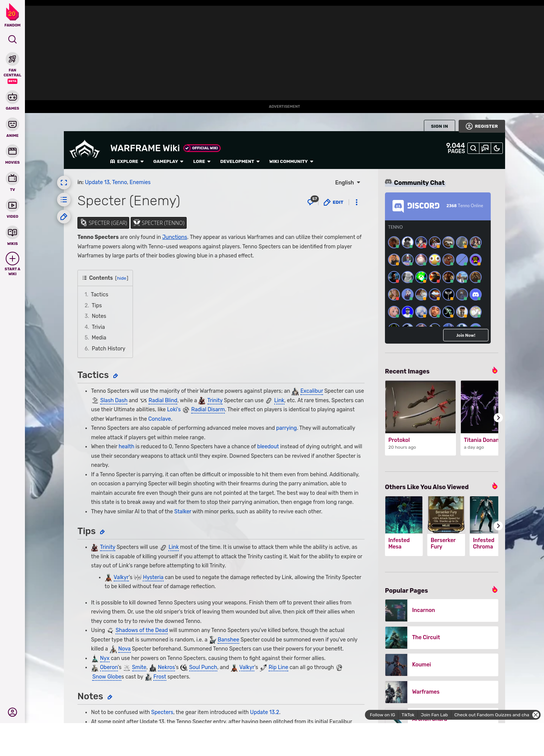Open the Berserker Fury card
Screen dimensions: 544x756
[446, 526]
